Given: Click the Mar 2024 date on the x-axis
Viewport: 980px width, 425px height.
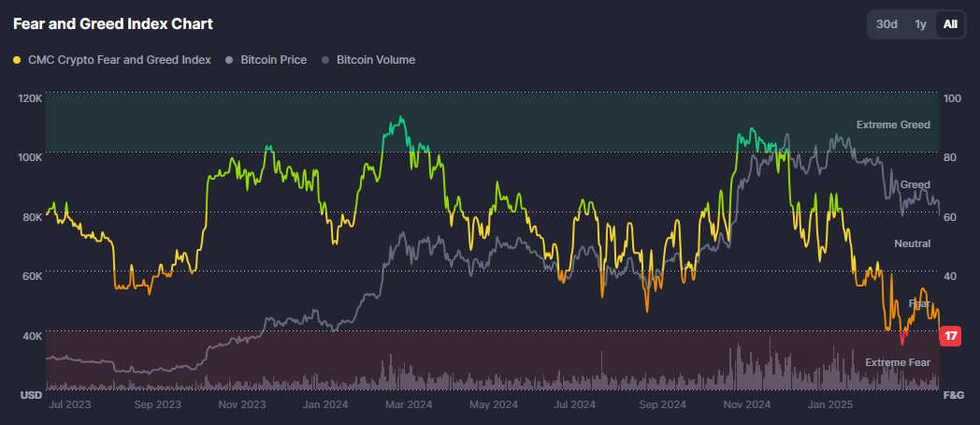Looking at the screenshot, I should (x=408, y=404).
